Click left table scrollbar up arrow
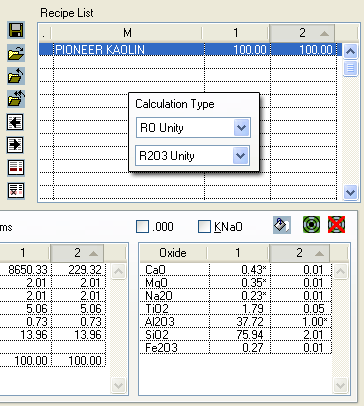This screenshot has height=406, width=364. [x=118, y=271]
